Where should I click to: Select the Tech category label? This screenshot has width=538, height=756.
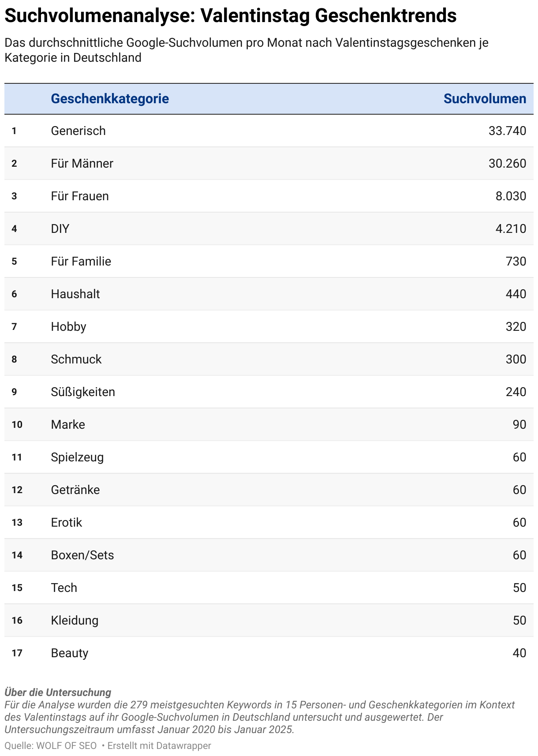coord(64,588)
